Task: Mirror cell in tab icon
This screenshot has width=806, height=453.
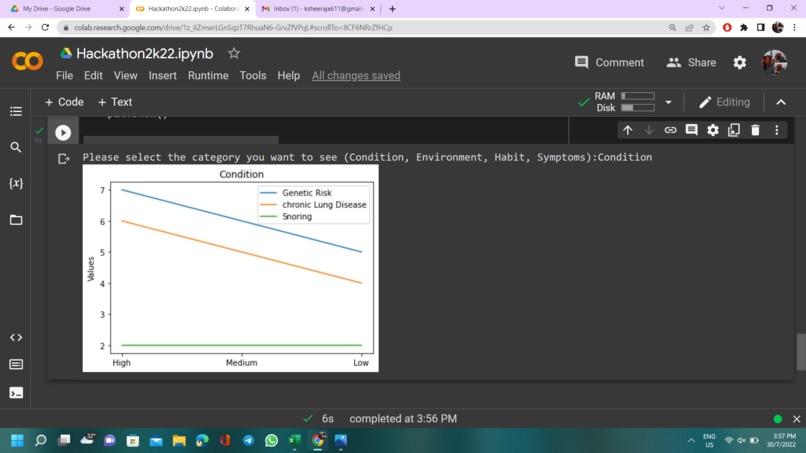Action: pos(734,130)
